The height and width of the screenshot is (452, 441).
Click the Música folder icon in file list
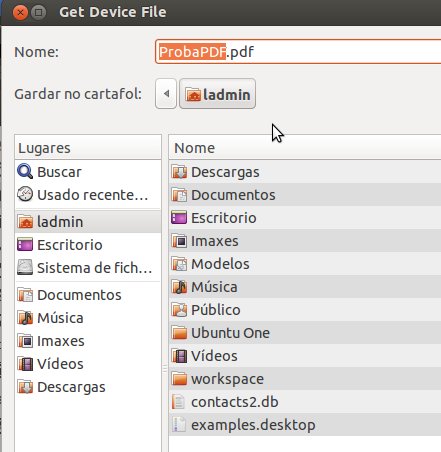pos(179,287)
